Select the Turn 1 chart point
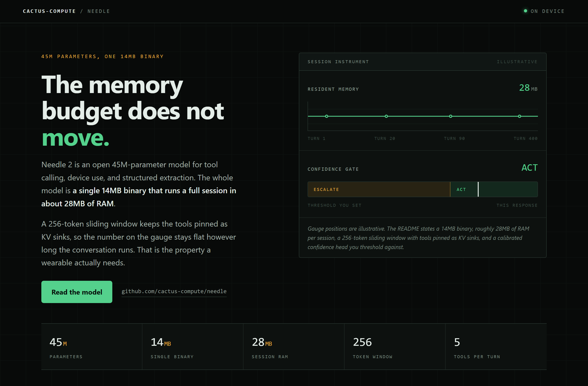588x386 pixels. 327,116
